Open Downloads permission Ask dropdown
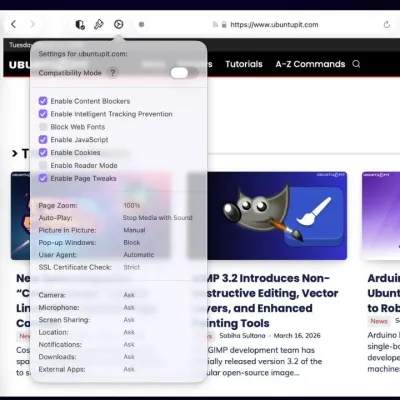The width and height of the screenshot is (400, 400). point(129,357)
